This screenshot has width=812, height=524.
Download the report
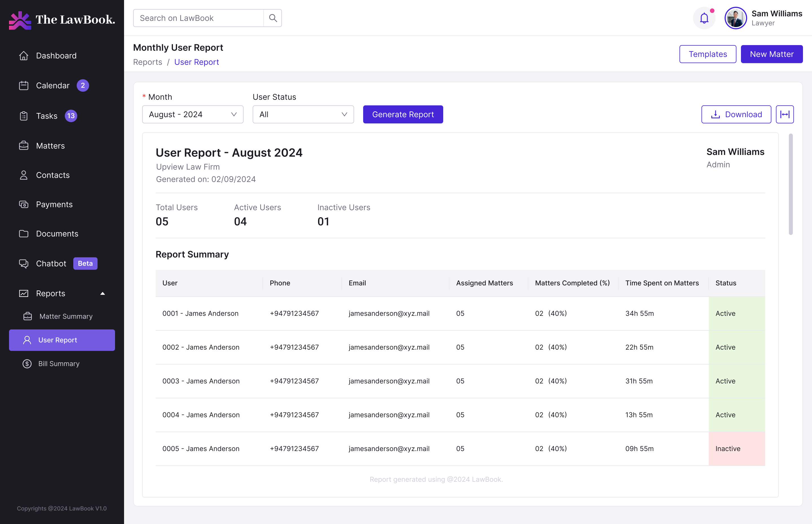736,114
